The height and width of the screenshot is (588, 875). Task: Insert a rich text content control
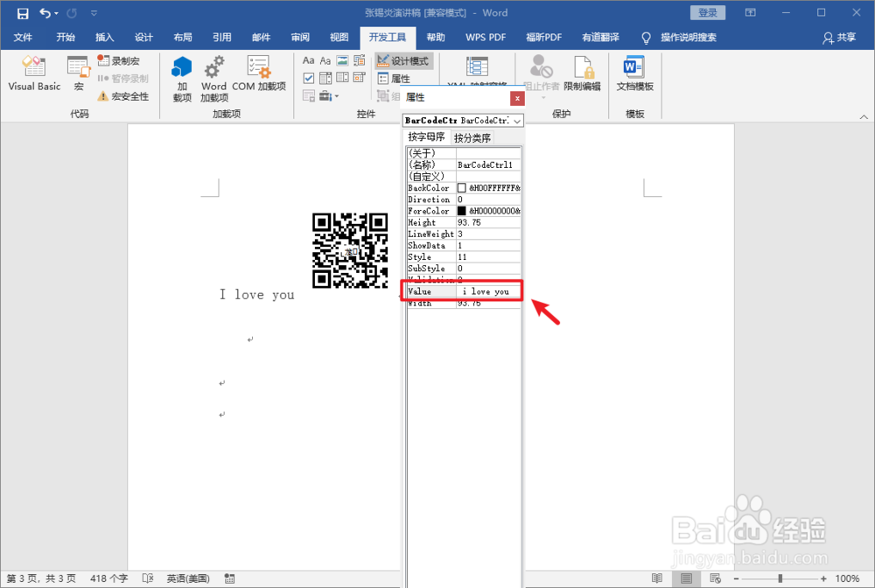pyautogui.click(x=309, y=60)
